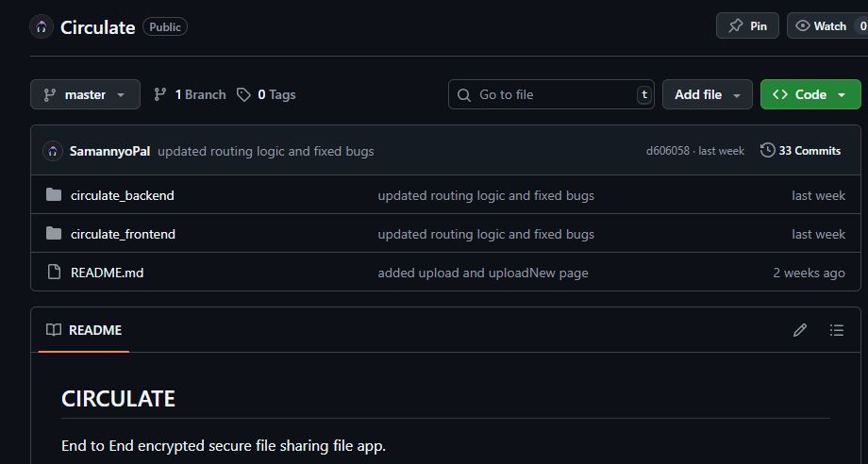The width and height of the screenshot is (868, 464).
Task: Click SamannyoPal's commit author avatar
Action: (53, 151)
